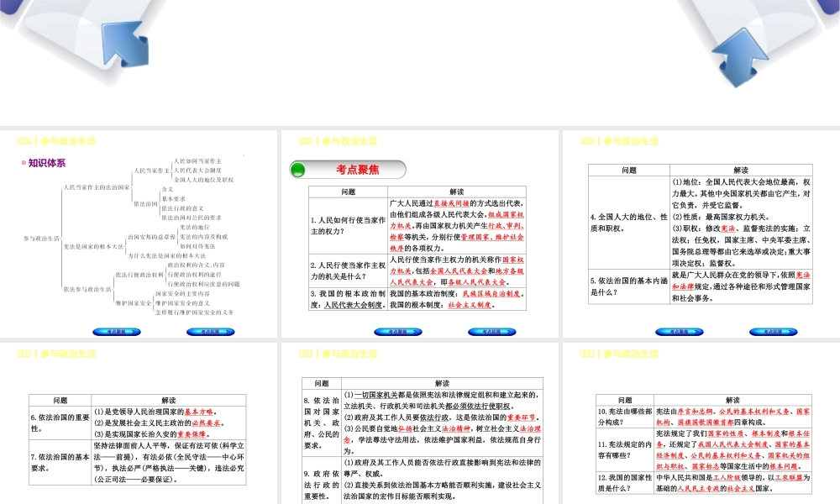Select mind-map root node 参与政治生活
The image size is (840, 504).
[41, 238]
